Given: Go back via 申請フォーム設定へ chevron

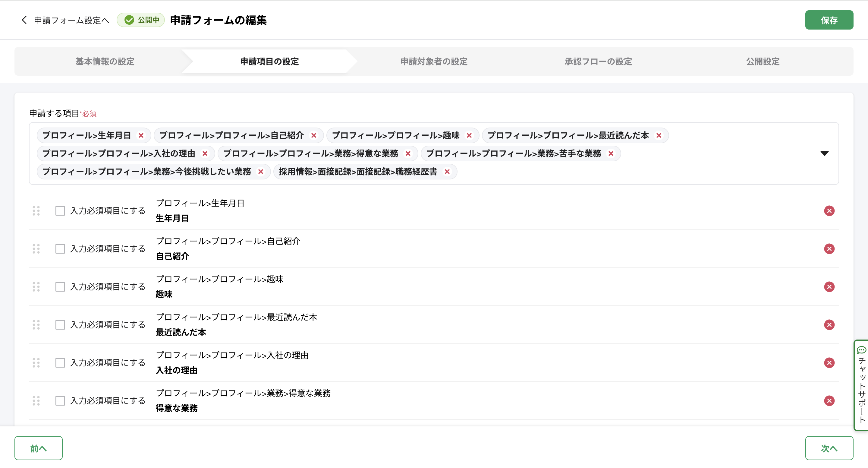Looking at the screenshot, I should point(24,20).
